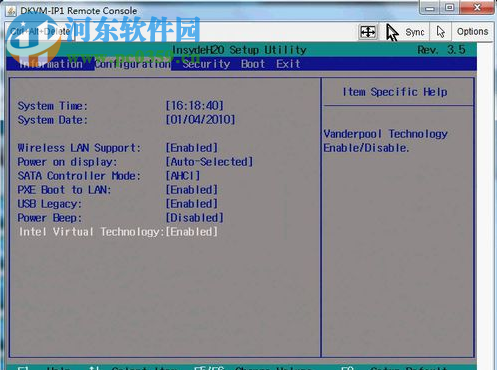The image size is (497, 370).
Task: Click the SATA Controller Mode label
Action: point(79,176)
